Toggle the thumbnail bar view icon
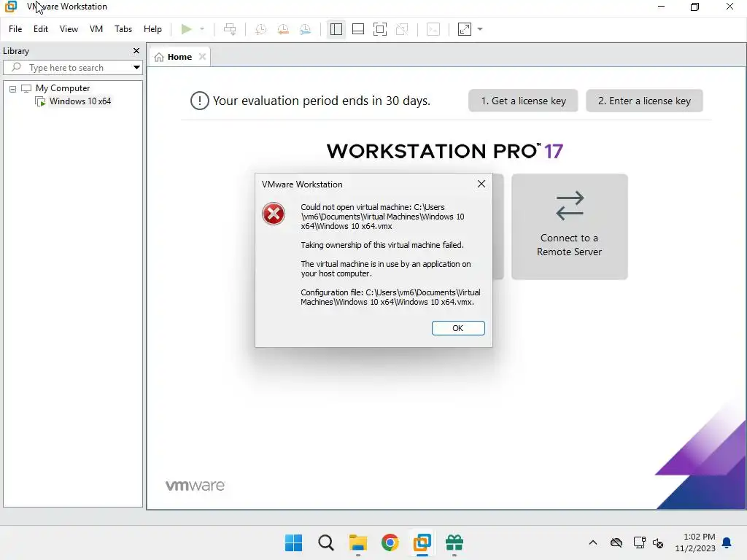The image size is (747, 560). point(357,29)
